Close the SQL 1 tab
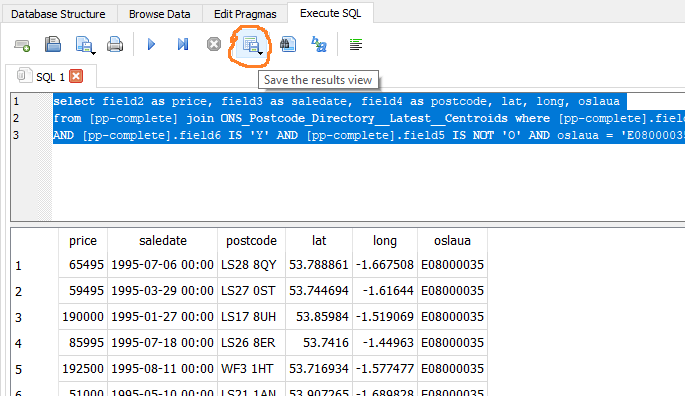Viewport: 685px width, 396px height. [76, 76]
